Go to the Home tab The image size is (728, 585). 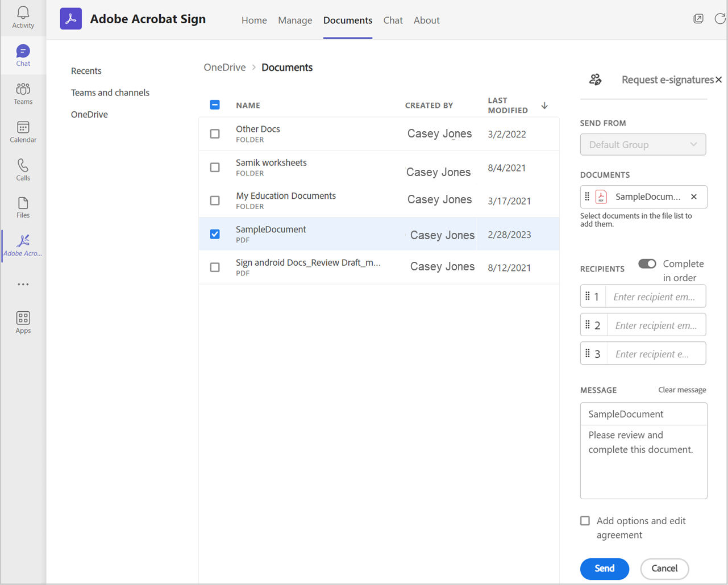(x=254, y=20)
